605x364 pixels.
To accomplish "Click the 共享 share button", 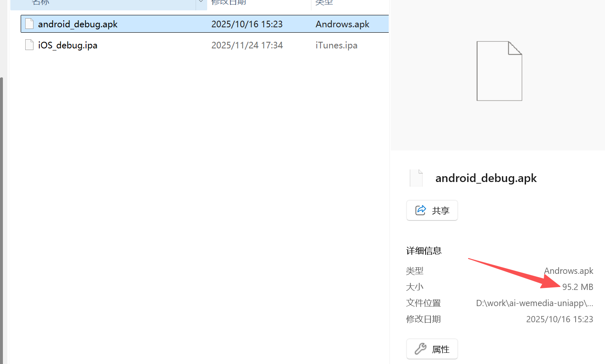I will [432, 211].
